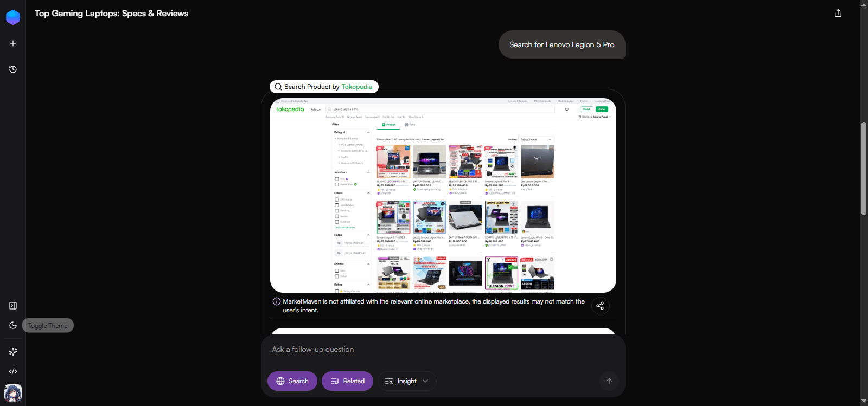Click the export icon at top right
This screenshot has height=406, width=868.
coord(838,13)
